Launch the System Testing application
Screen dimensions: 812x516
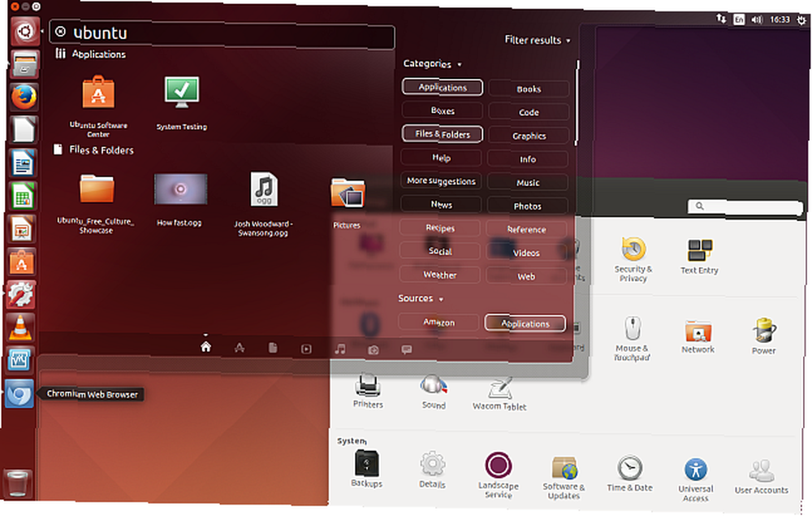tap(181, 102)
